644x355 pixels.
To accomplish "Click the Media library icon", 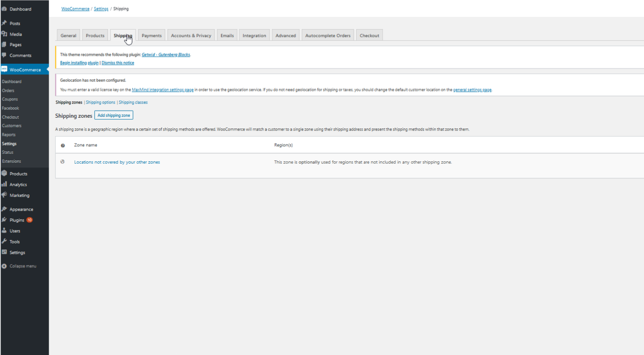I will point(4,34).
